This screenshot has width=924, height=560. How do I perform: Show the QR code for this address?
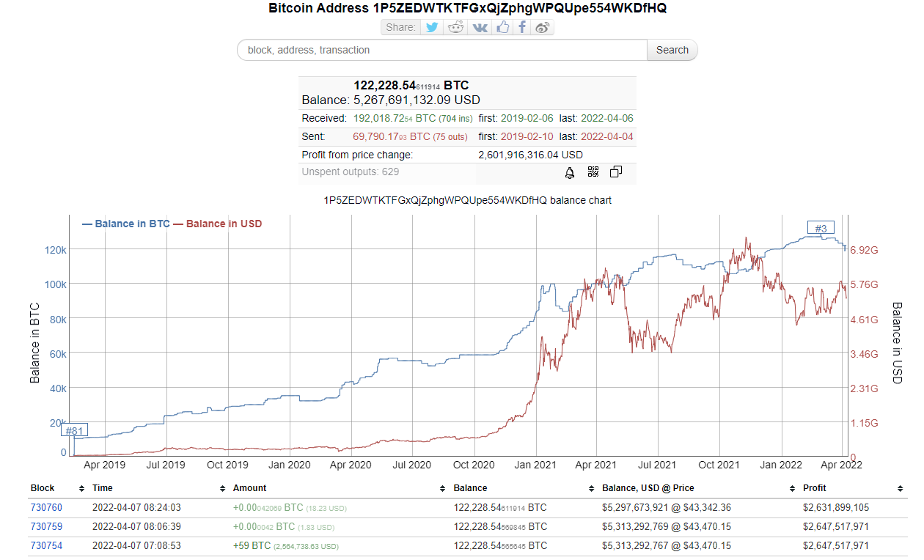point(593,172)
